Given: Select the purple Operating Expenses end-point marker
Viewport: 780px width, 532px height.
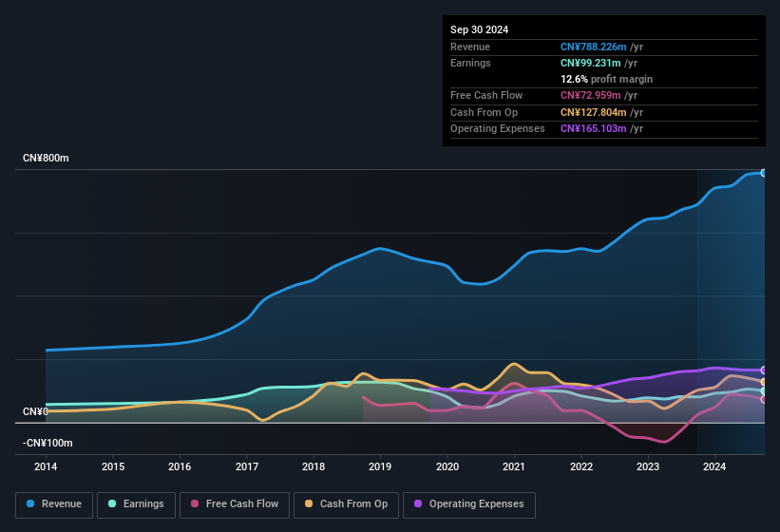Looking at the screenshot, I should coord(763,370).
